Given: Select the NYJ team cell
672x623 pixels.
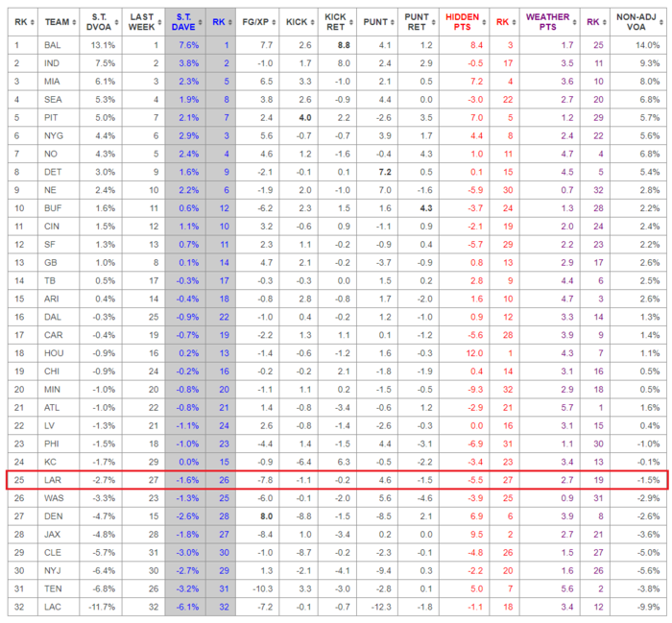Looking at the screenshot, I should (x=59, y=571).
